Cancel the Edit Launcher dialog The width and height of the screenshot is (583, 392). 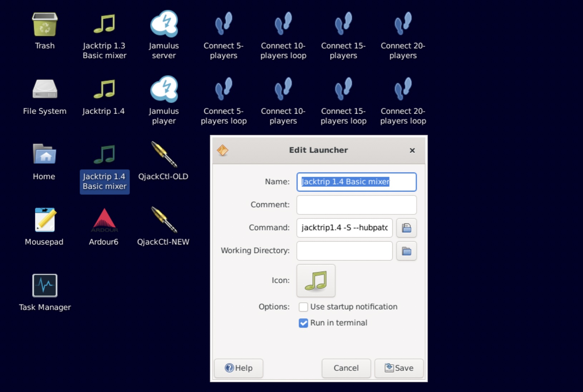(x=346, y=368)
